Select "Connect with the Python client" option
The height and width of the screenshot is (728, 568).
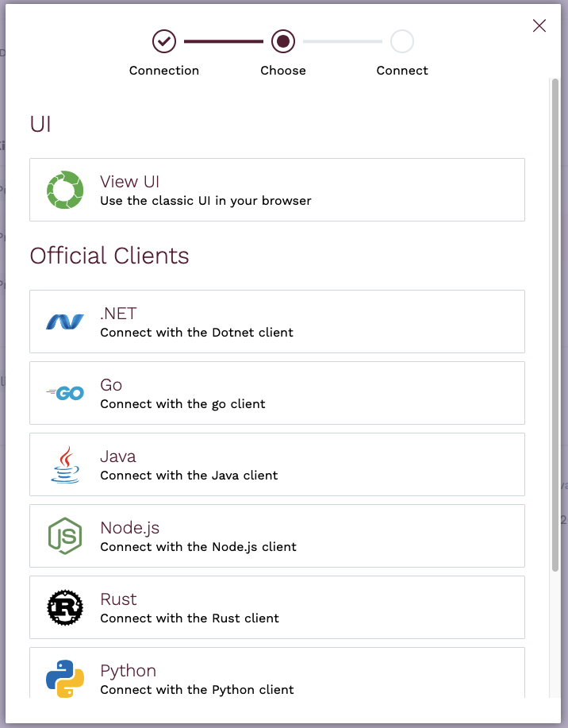[197, 690]
